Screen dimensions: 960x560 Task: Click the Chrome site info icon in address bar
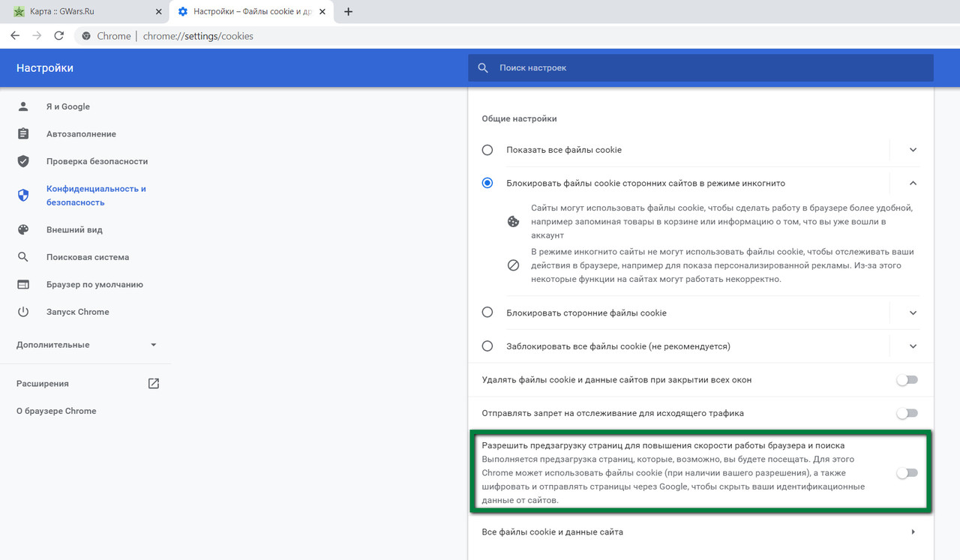86,36
